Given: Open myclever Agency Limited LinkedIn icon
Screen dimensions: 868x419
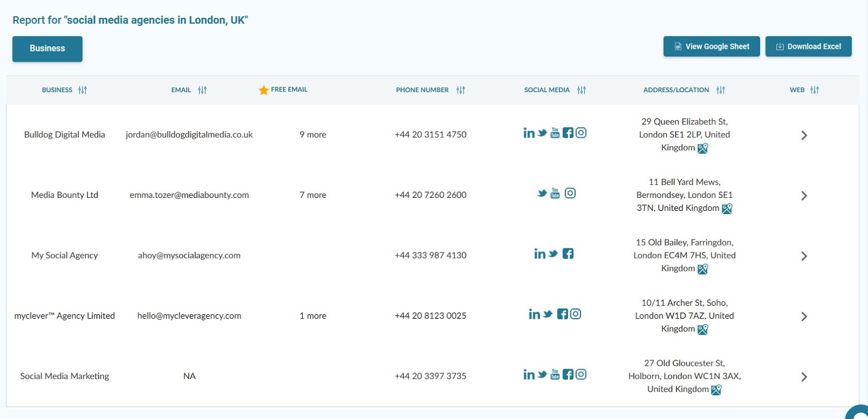Looking at the screenshot, I should pos(534,314).
